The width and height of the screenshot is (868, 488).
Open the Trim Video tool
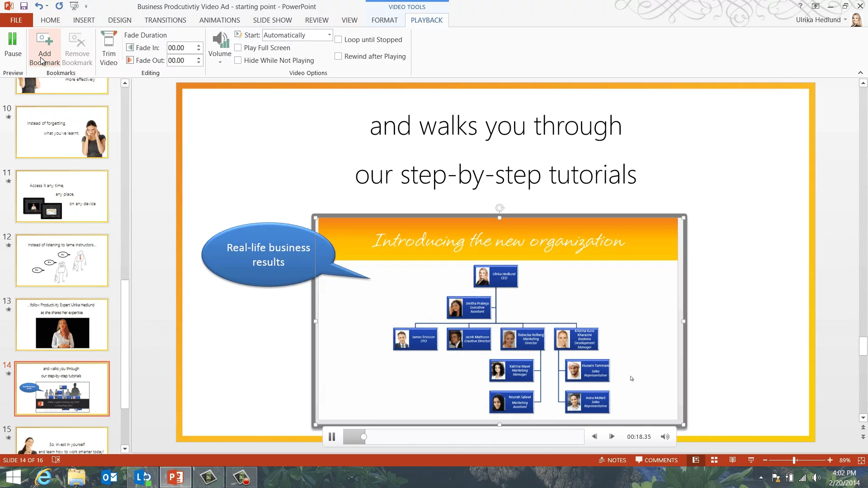(x=108, y=48)
